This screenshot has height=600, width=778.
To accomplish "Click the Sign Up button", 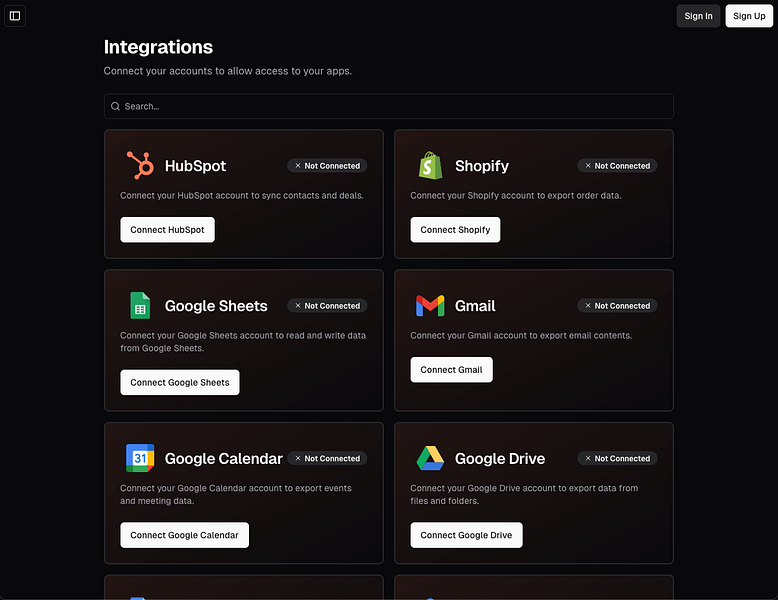I will point(749,16).
